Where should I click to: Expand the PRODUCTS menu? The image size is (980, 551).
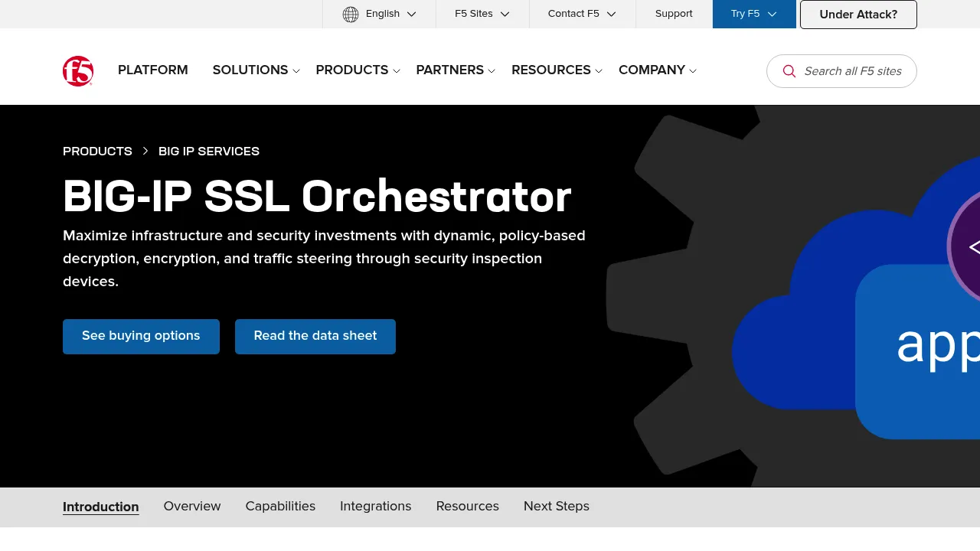358,70
